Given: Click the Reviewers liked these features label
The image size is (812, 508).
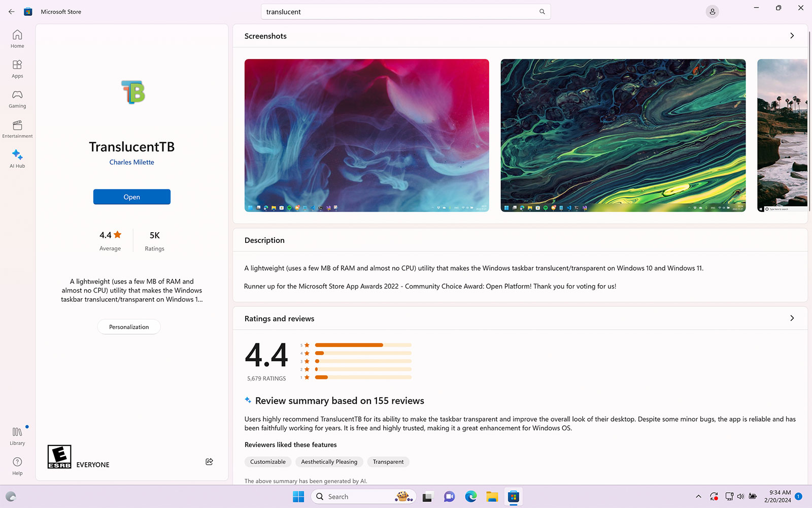Looking at the screenshot, I should pyautogui.click(x=290, y=444).
